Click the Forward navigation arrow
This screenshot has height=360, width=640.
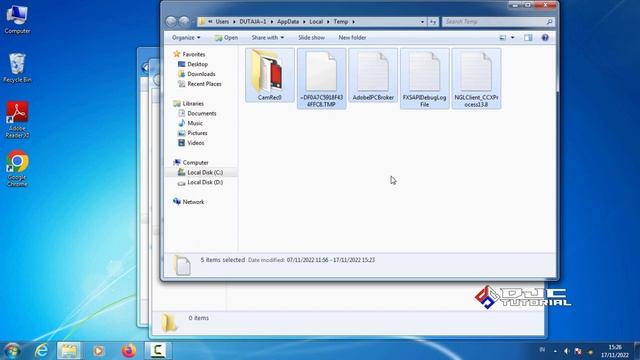(x=184, y=22)
